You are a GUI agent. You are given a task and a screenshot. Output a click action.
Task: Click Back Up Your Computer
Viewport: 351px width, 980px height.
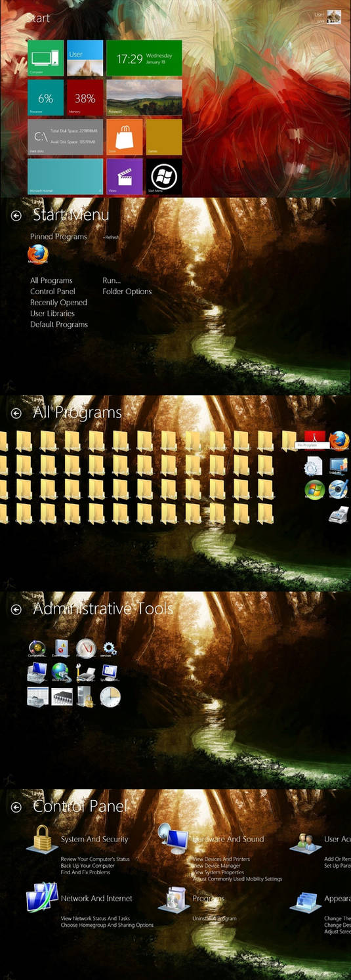click(88, 866)
